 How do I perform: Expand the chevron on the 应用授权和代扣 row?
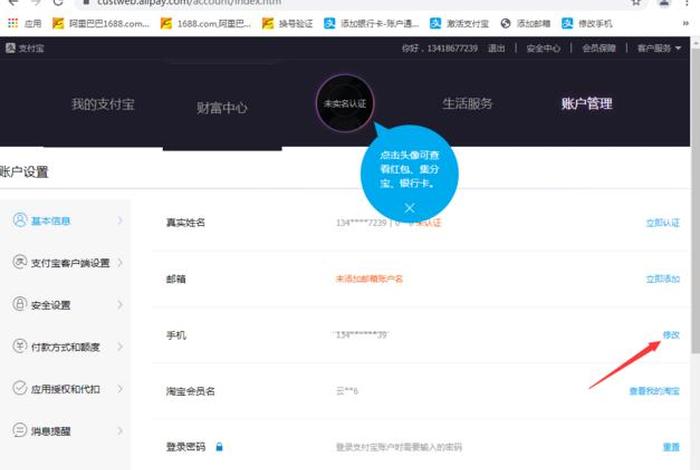tap(120, 388)
